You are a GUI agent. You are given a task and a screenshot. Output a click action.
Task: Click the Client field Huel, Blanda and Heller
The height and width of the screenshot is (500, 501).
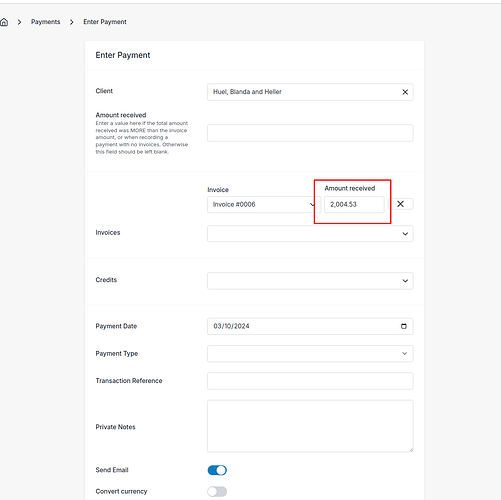tap(310, 92)
